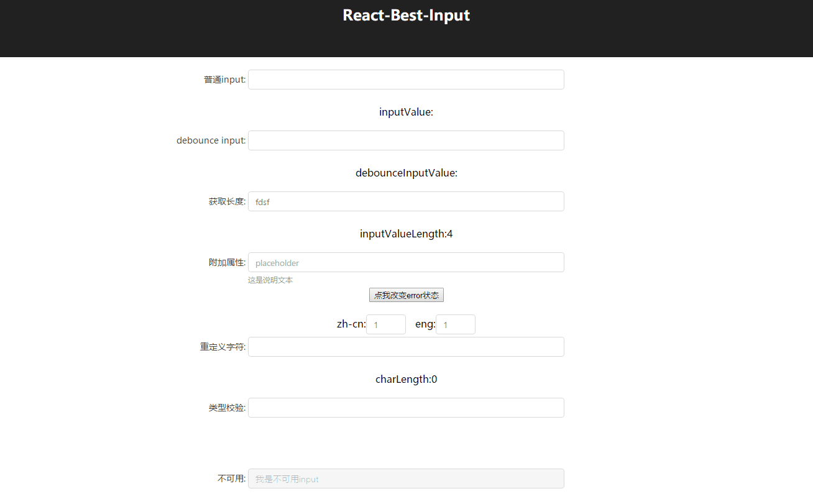Click the charLength:0 text

(x=406, y=379)
